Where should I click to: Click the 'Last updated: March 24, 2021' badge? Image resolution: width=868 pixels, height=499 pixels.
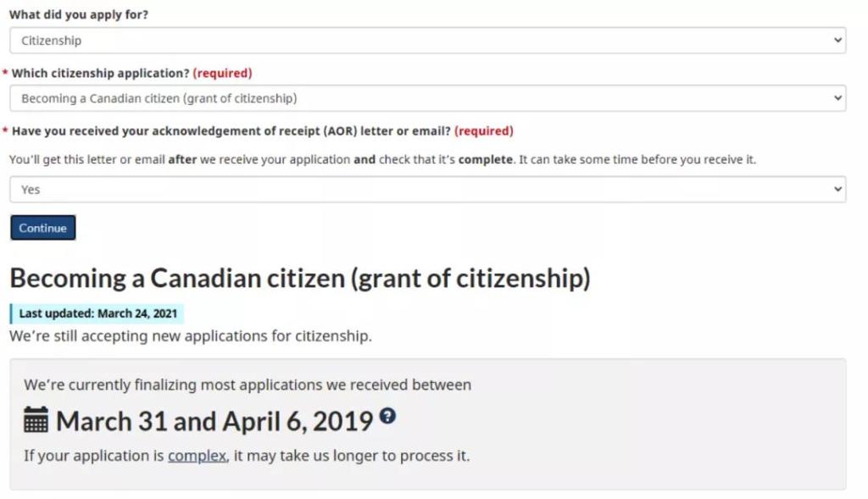tap(97, 313)
